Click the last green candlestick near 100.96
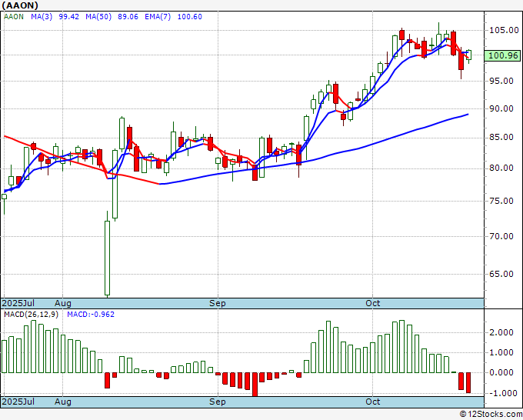The image size is (523, 420). [469, 55]
